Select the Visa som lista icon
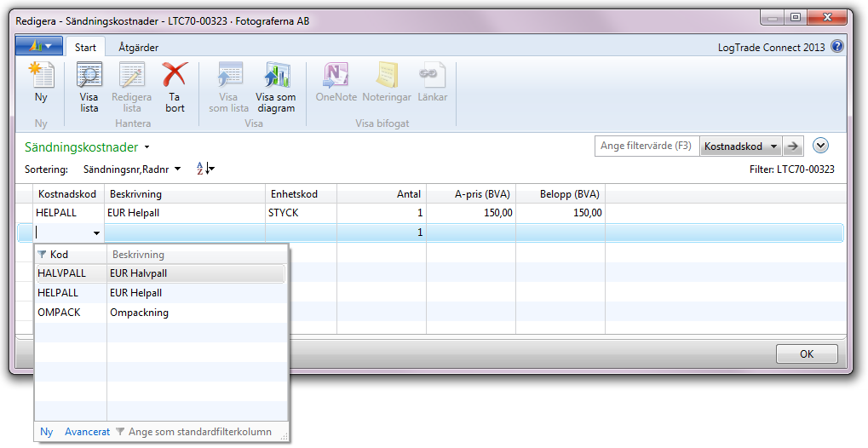Screen dimensions: 868x448 (x=228, y=75)
